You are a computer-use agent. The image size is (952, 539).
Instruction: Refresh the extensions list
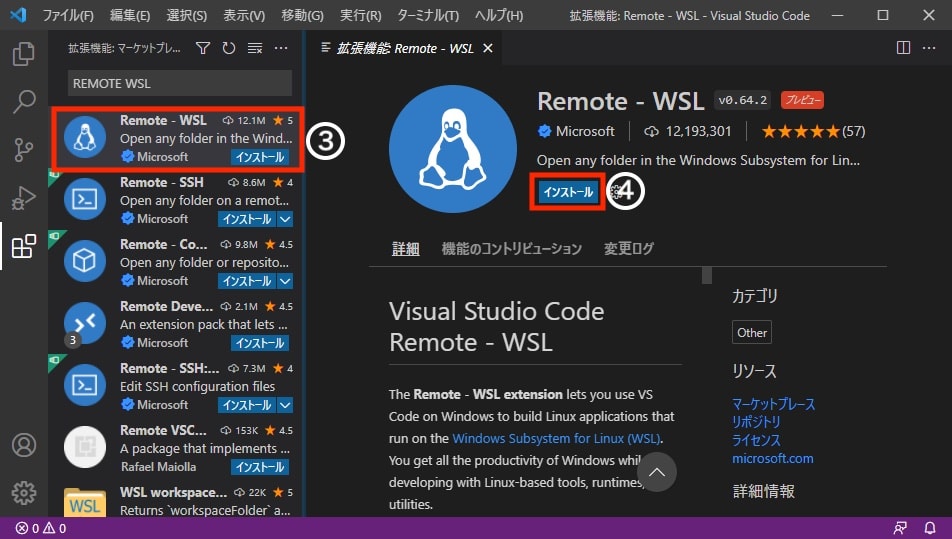pyautogui.click(x=229, y=48)
